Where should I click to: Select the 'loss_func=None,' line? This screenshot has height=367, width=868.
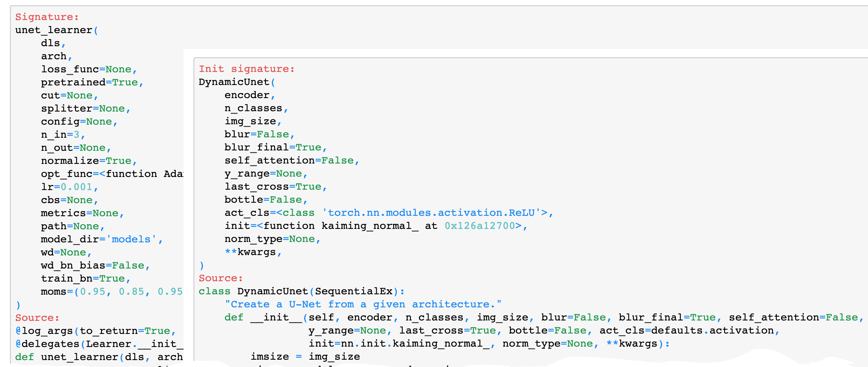click(x=89, y=69)
